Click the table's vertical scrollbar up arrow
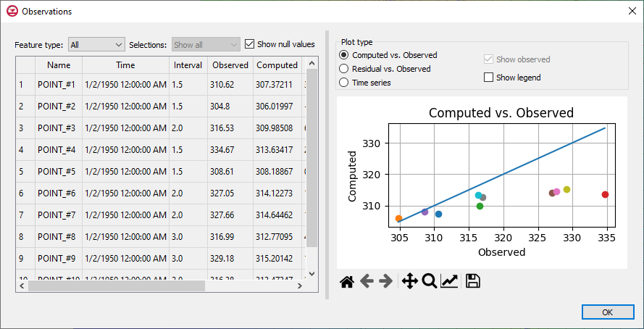The height and width of the screenshot is (329, 644). point(311,63)
